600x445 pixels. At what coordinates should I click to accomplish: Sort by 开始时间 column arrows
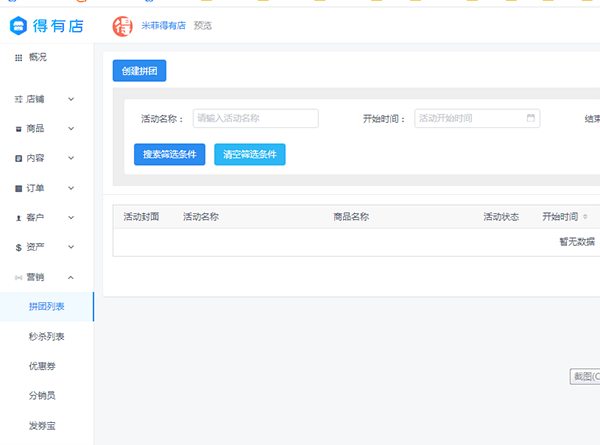[585, 217]
